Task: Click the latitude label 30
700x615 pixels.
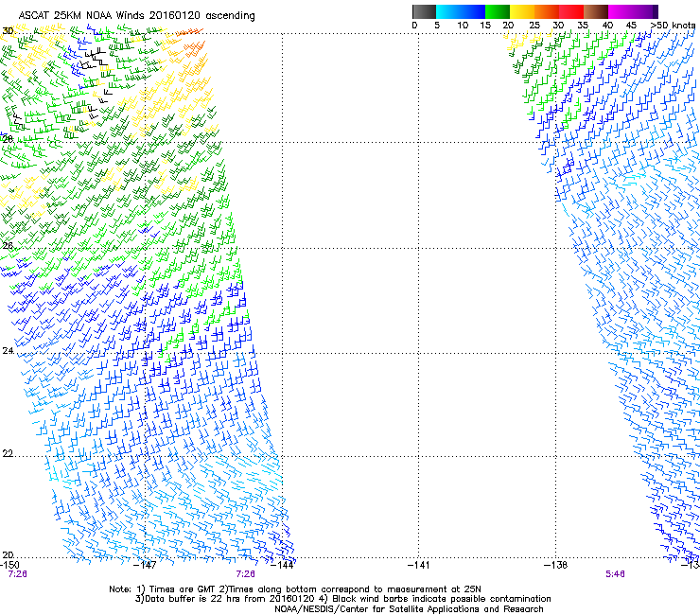Action: pyautogui.click(x=8, y=31)
